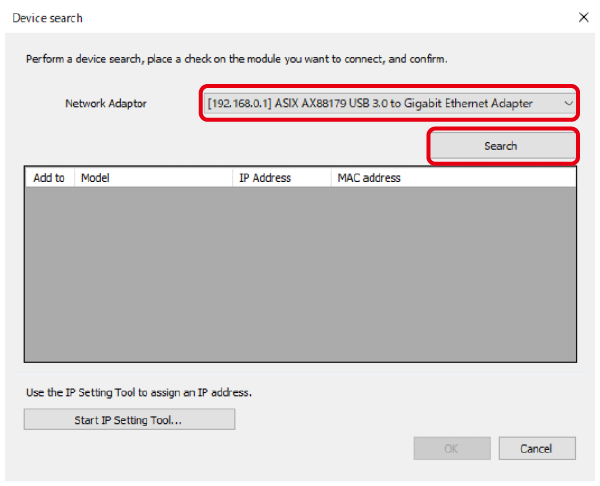Click the Device search title bar

(x=250, y=18)
